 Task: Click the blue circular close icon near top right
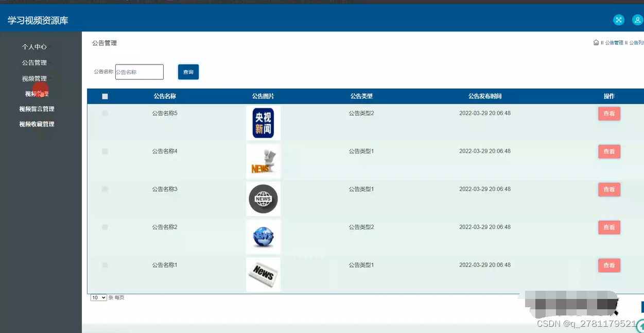pos(619,20)
